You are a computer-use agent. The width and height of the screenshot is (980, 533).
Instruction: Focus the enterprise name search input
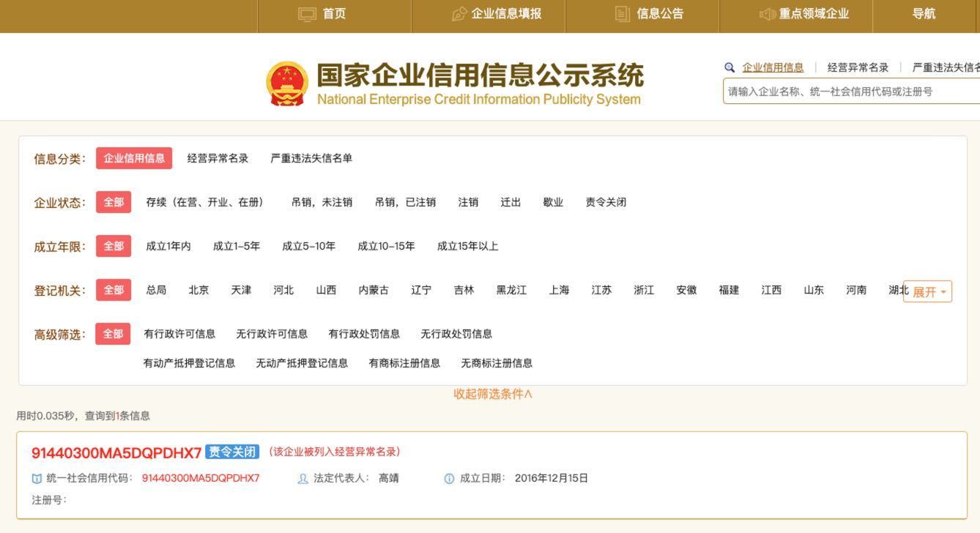click(851, 92)
